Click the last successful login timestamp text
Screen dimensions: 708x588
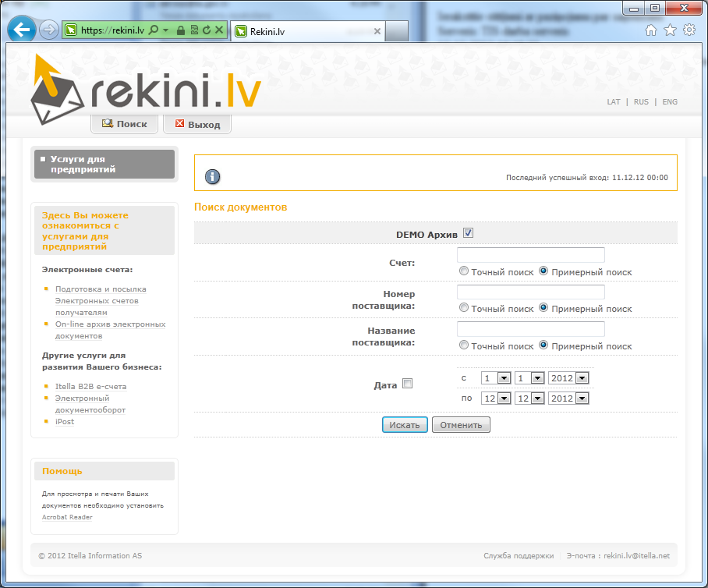pyautogui.click(x=587, y=178)
